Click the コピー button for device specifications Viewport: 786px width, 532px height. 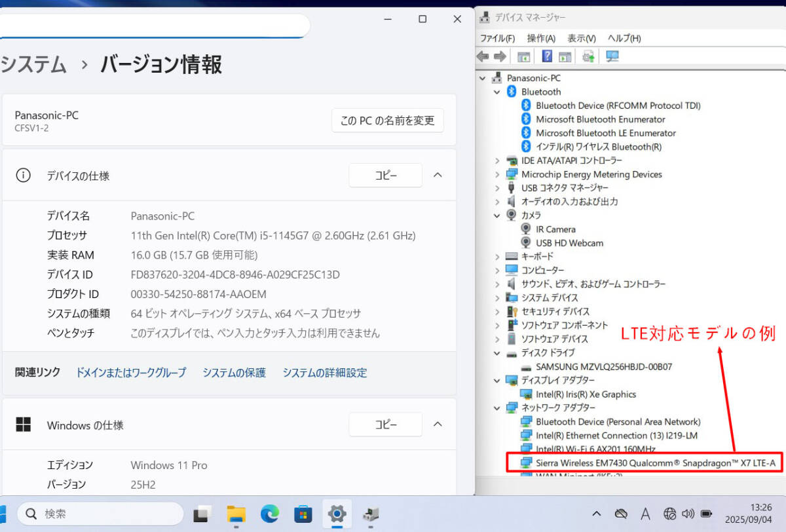point(385,176)
